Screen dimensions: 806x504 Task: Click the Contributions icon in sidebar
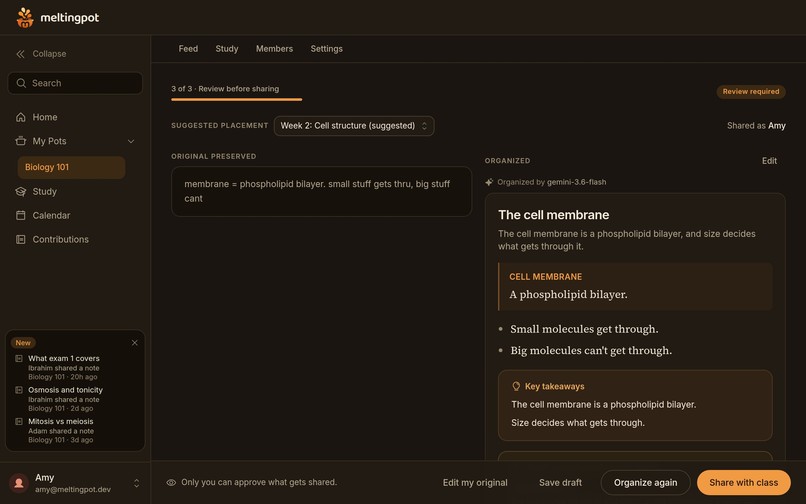click(21, 240)
